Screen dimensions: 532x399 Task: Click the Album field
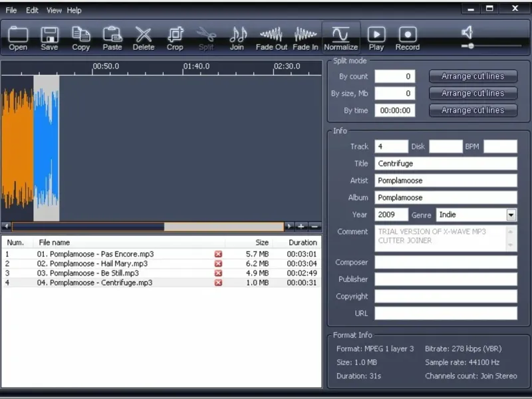[x=446, y=198]
